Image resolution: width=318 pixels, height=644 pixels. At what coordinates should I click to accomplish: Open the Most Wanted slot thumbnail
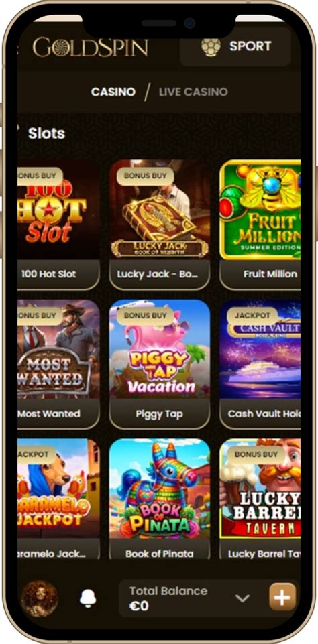(58, 349)
